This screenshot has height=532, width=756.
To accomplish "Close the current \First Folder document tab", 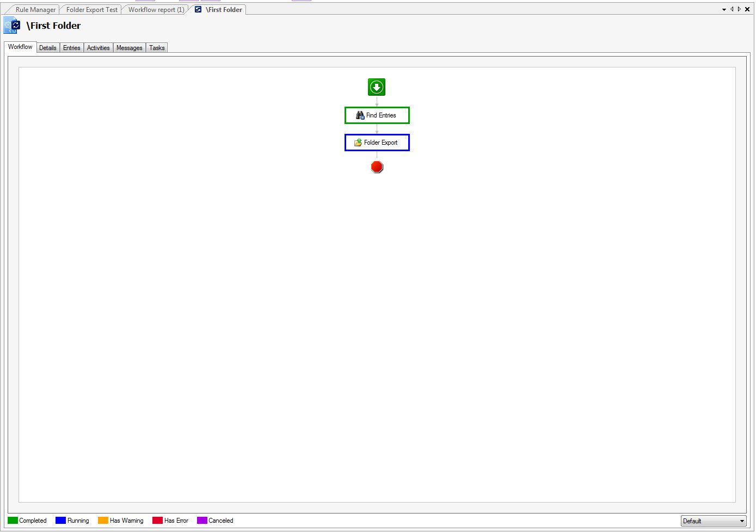I will (747, 9).
